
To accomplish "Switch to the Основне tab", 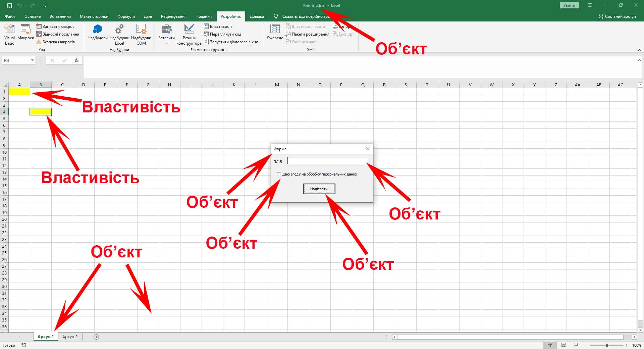I will [33, 16].
